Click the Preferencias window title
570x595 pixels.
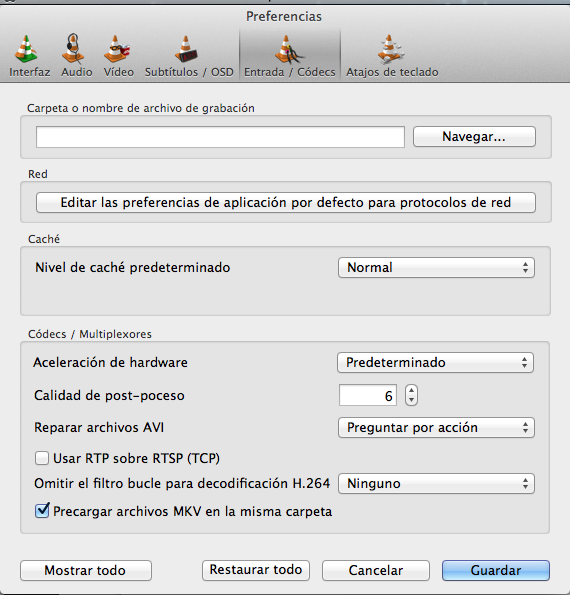pyautogui.click(x=284, y=16)
